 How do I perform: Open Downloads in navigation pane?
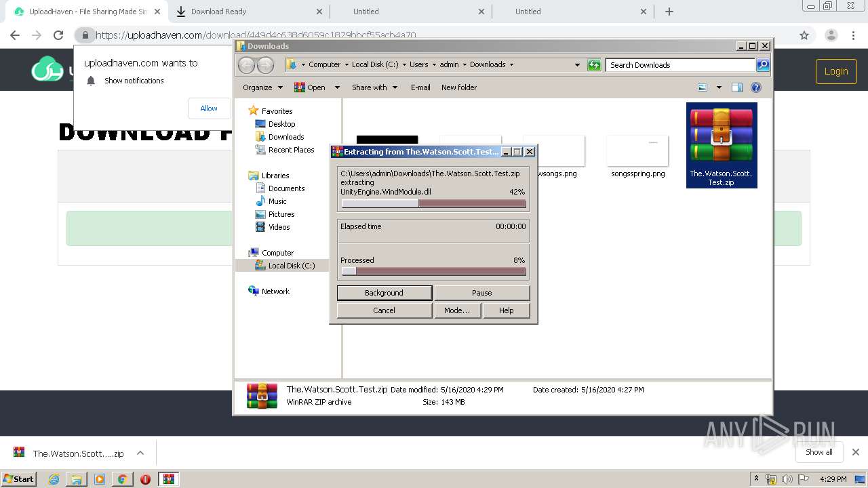coord(285,137)
